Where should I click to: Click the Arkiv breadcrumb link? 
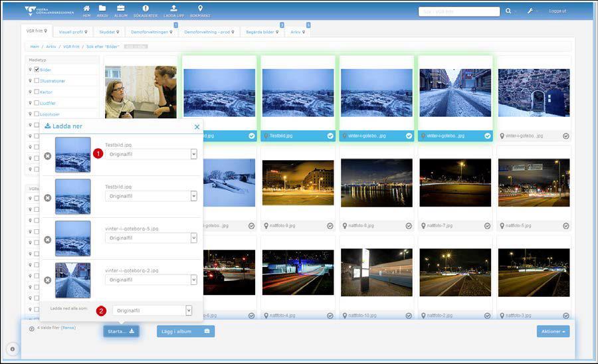click(x=51, y=46)
